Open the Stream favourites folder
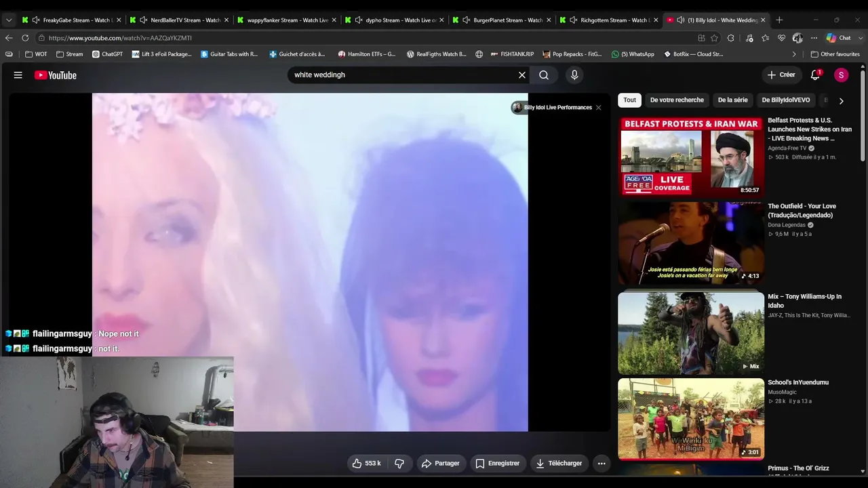This screenshot has width=868, height=488. coord(69,54)
